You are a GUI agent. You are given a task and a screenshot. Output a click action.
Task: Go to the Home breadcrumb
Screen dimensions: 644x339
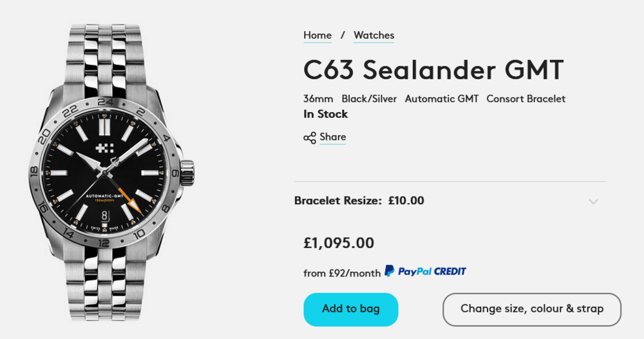click(317, 35)
